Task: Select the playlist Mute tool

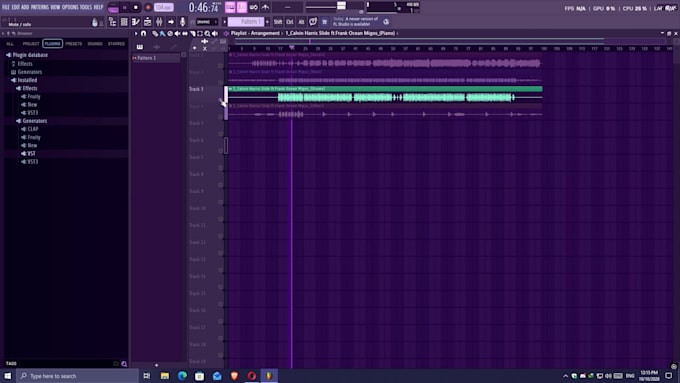Action: coord(177,33)
